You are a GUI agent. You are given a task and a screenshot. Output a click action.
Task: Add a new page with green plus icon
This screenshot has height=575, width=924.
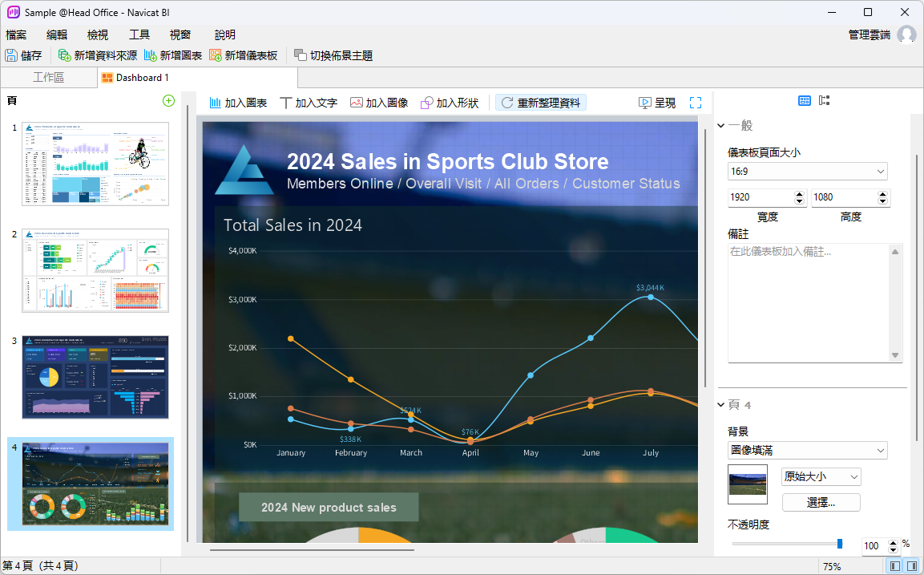(168, 100)
